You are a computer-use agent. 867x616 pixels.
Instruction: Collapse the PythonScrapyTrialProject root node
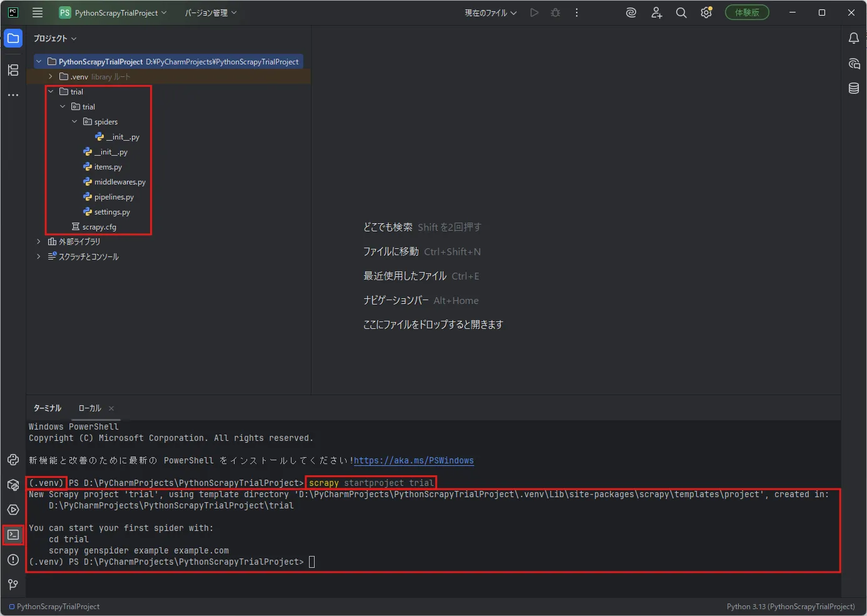pos(39,61)
